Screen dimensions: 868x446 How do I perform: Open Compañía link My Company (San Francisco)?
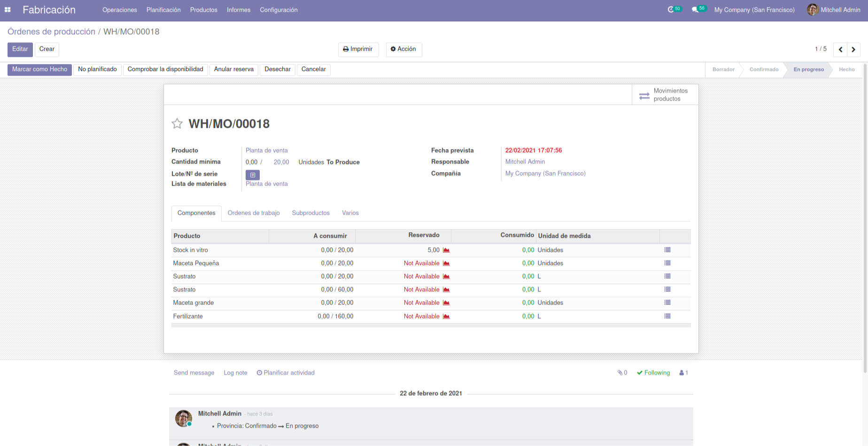(x=545, y=173)
